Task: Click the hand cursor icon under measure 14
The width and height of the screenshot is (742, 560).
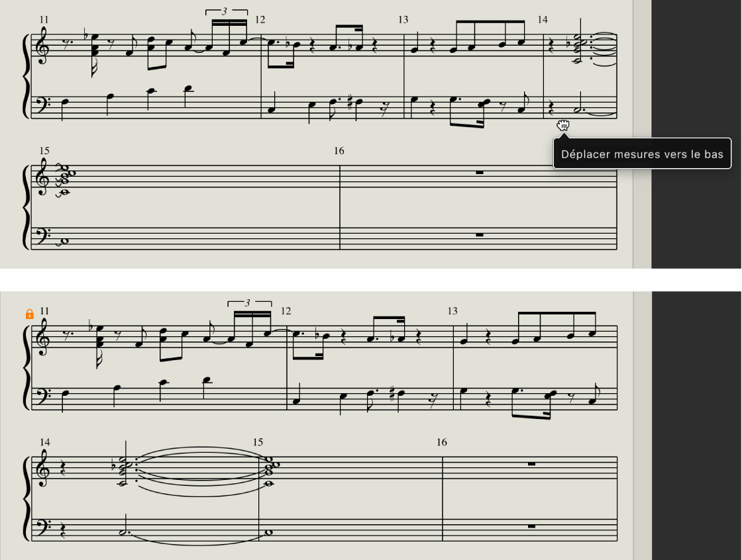Action: 562,125
